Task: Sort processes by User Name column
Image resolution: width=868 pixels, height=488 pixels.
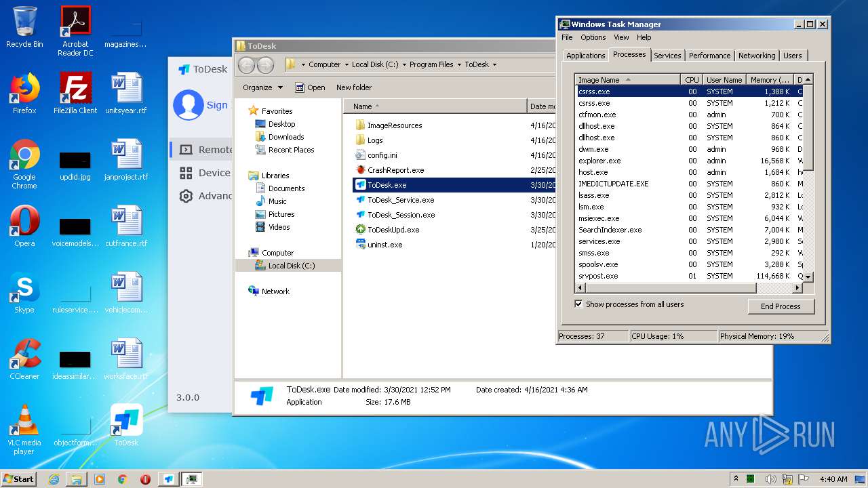Action: pos(724,79)
